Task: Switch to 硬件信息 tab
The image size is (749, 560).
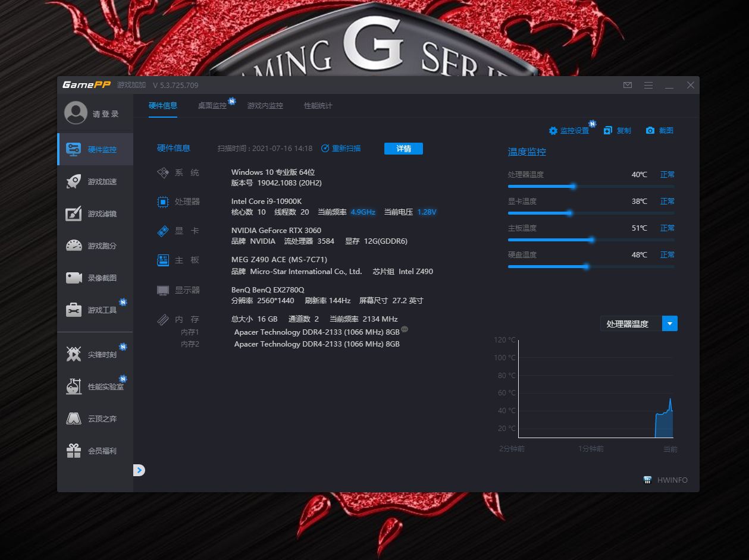Action: click(x=163, y=106)
